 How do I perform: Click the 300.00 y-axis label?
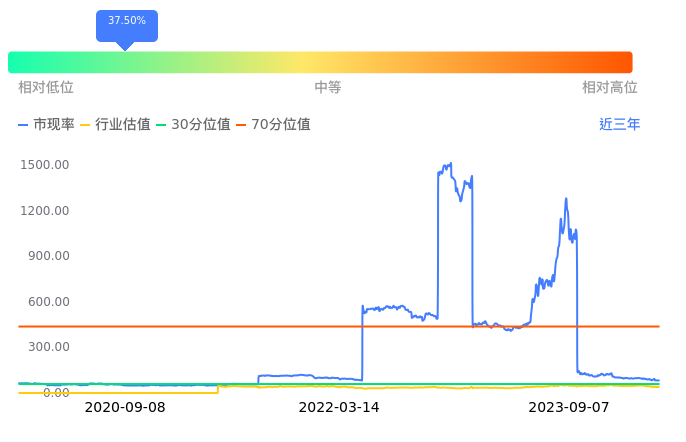[47, 347]
